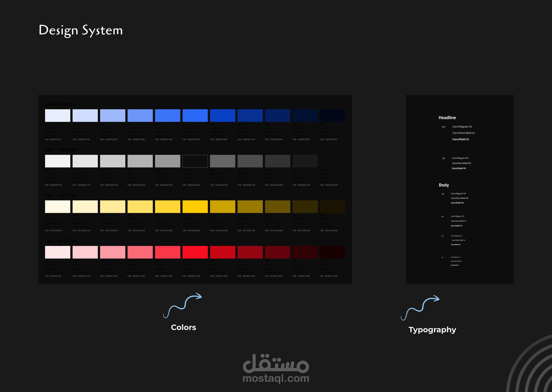This screenshot has height=392, width=552.
Task: Click the Body section heading
Action: coord(444,185)
